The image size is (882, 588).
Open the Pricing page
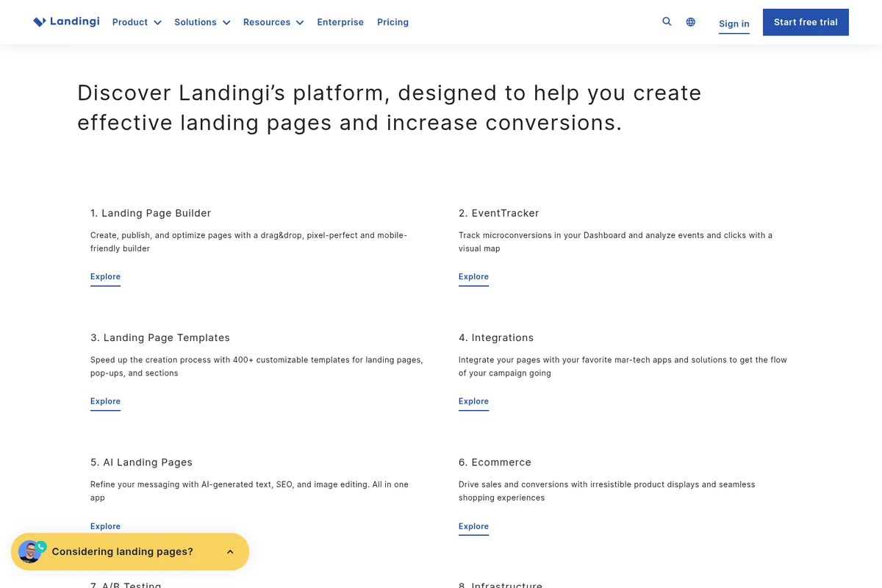click(x=392, y=22)
